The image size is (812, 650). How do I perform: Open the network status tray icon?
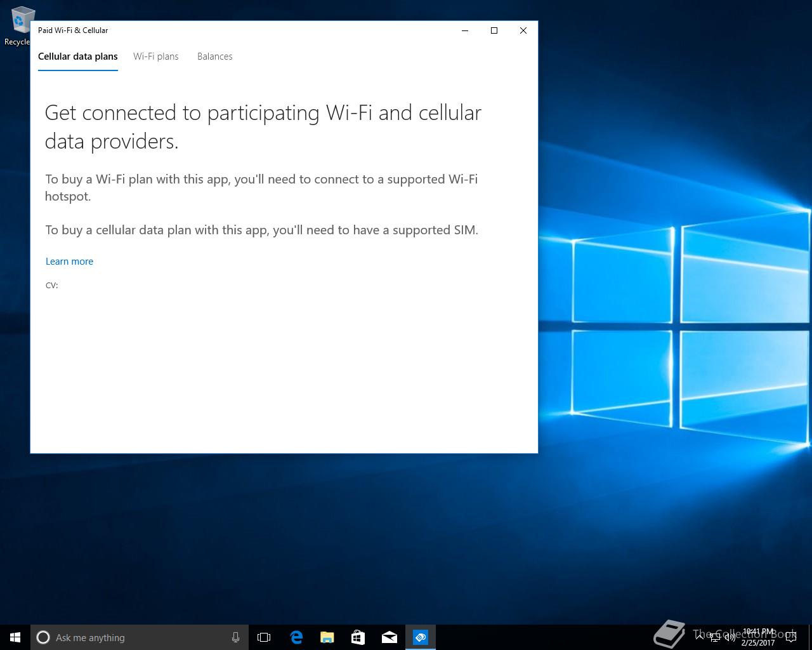(x=715, y=637)
